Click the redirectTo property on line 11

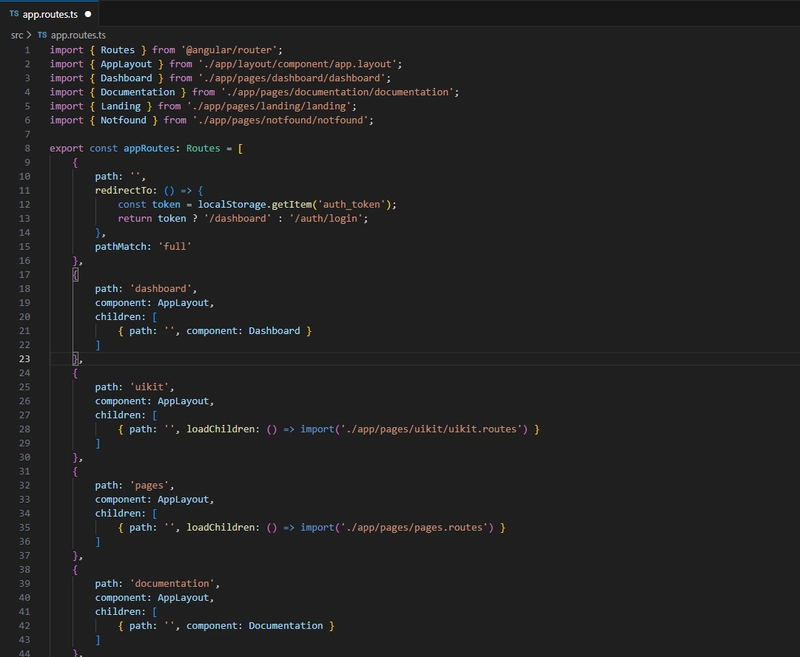point(125,190)
